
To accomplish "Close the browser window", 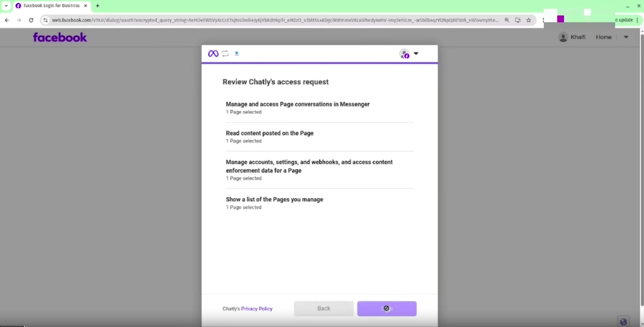I will point(638,6).
